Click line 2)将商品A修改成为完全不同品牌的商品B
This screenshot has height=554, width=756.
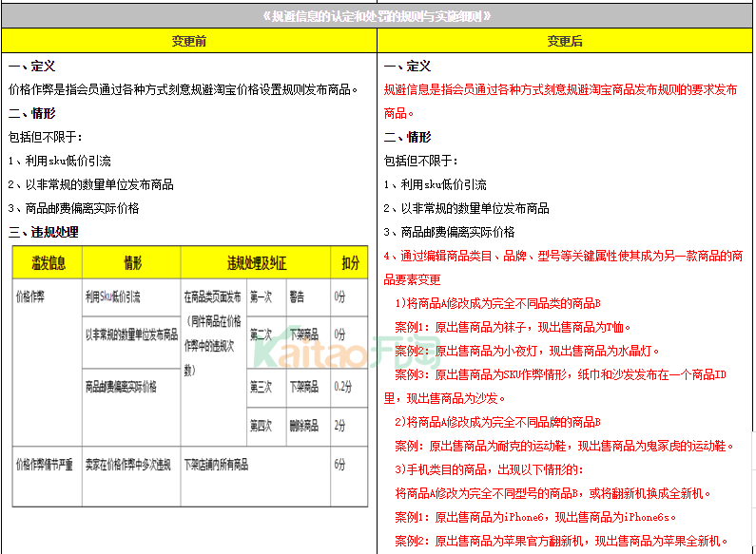click(497, 423)
